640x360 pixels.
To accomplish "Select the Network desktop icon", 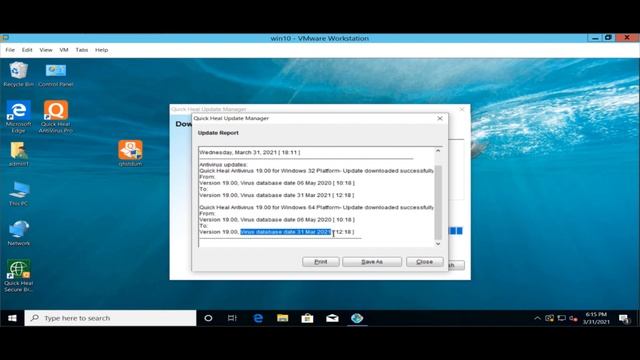I will pos(18,233).
